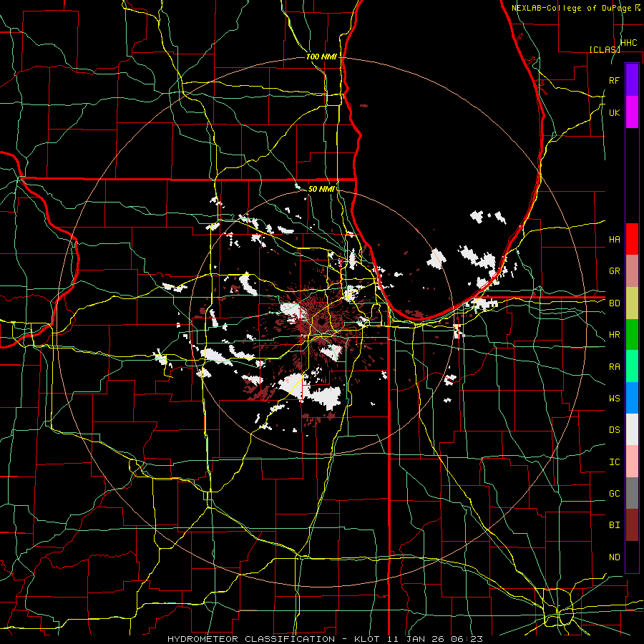The width and height of the screenshot is (644, 644).
Task: Click the mint-green RA legend swatch
Action: [632, 366]
